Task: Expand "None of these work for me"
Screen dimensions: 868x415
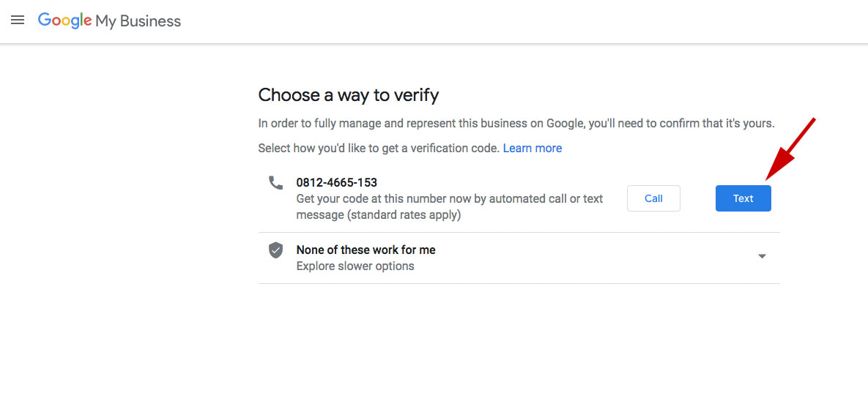Action: click(366, 250)
